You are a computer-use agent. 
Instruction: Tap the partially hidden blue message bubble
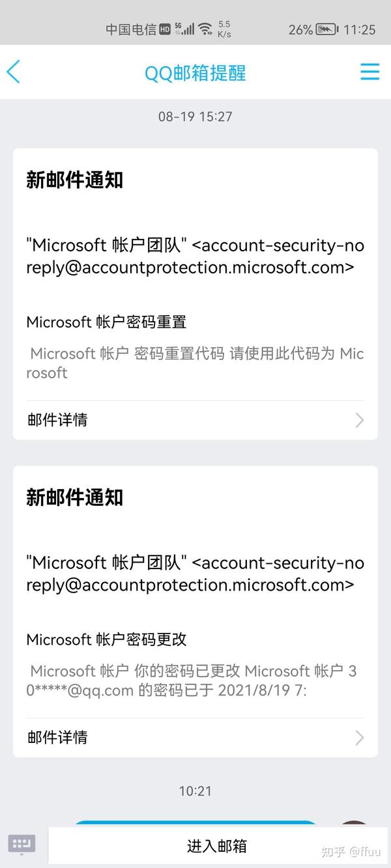[x=195, y=824]
